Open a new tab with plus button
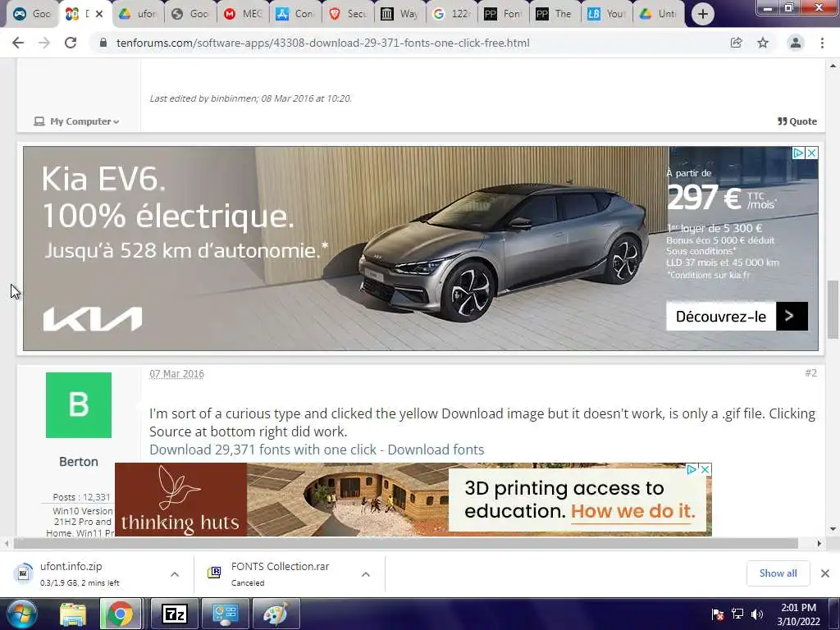The width and height of the screenshot is (840, 630). 702,14
